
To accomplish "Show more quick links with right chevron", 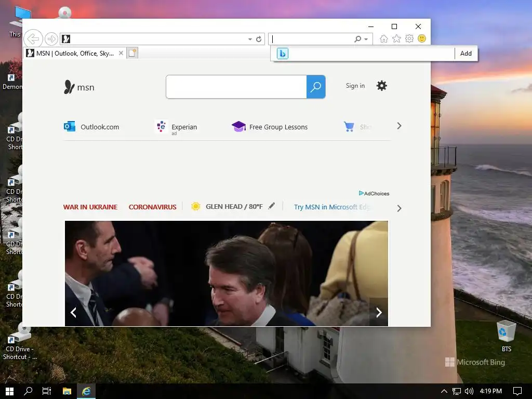I will [x=399, y=126].
